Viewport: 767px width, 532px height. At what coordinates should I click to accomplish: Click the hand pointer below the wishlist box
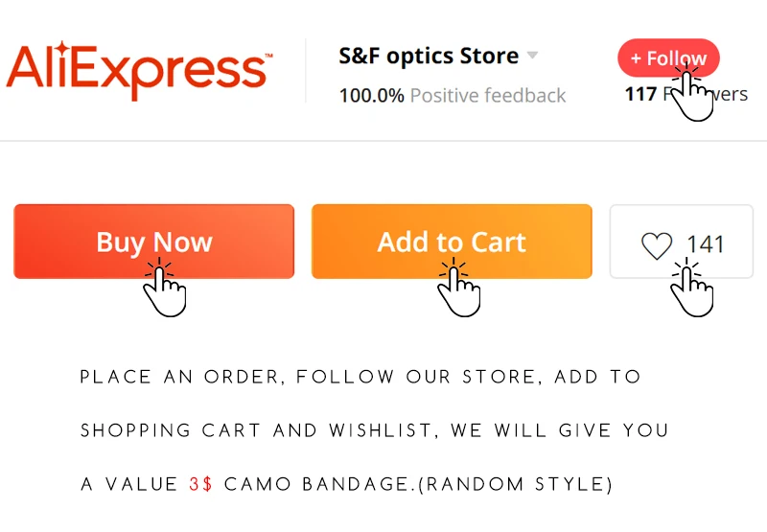[691, 288]
